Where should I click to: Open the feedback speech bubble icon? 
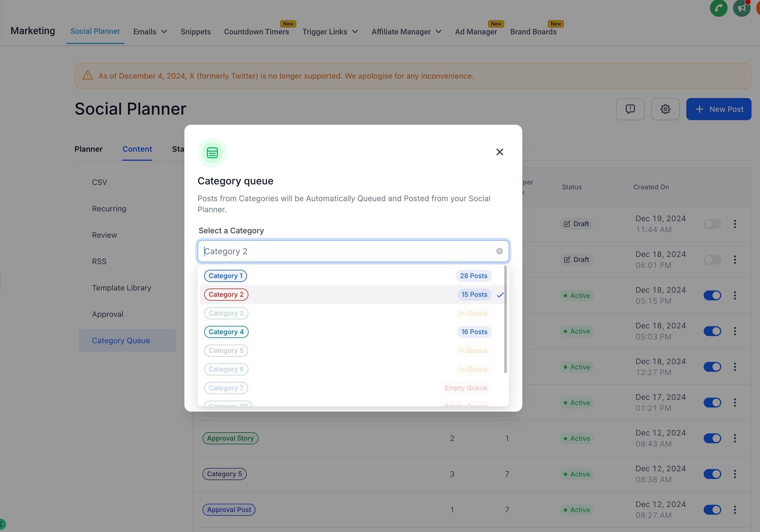point(630,109)
